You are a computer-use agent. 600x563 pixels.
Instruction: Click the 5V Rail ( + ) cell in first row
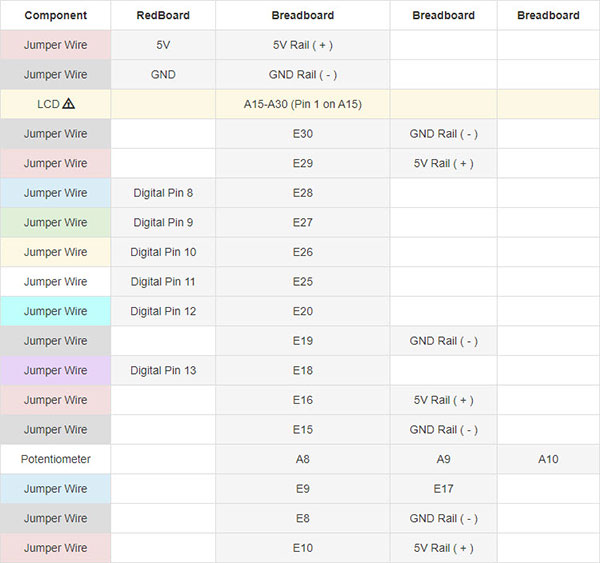(303, 45)
